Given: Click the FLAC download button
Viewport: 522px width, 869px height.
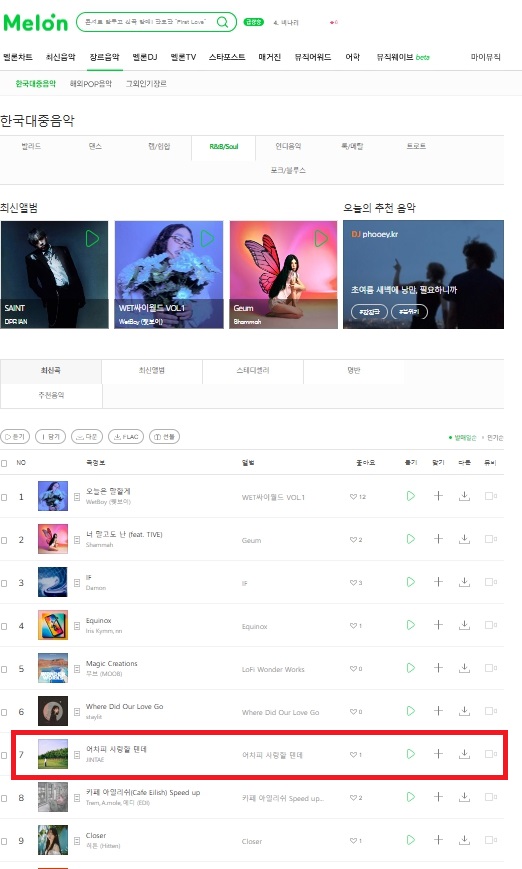Looking at the screenshot, I should pos(126,437).
